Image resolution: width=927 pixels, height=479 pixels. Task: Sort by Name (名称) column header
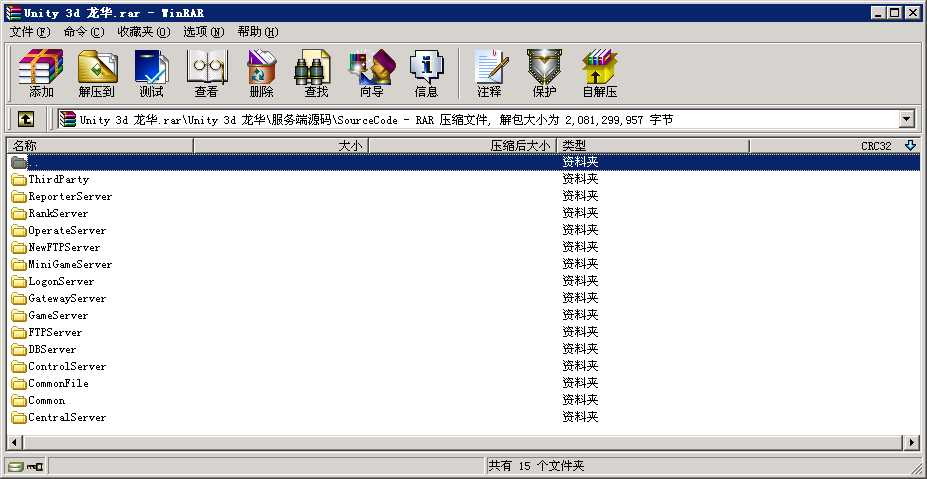point(101,145)
